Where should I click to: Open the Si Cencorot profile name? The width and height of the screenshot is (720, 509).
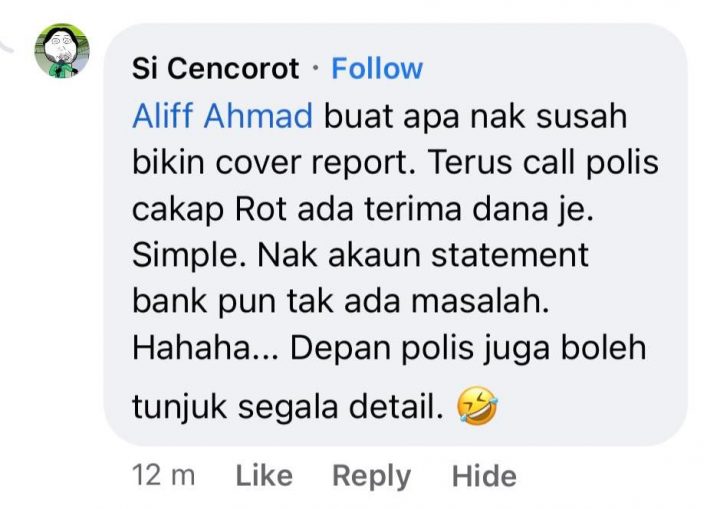coord(215,68)
